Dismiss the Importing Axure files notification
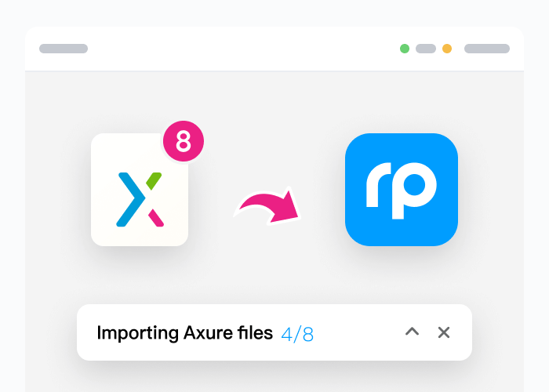Image resolution: width=549 pixels, height=392 pixels. (x=444, y=332)
